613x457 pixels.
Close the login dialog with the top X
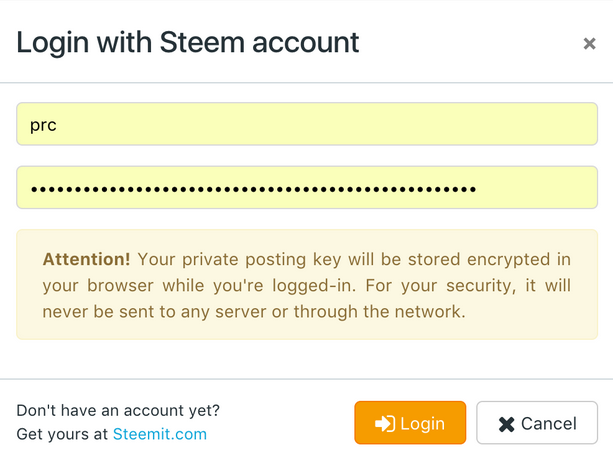pos(589,44)
